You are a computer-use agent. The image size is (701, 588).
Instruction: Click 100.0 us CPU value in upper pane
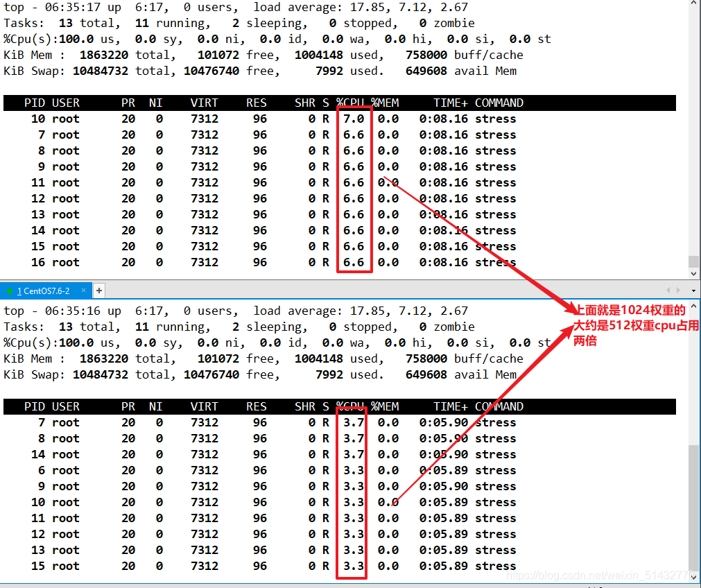pyautogui.click(x=87, y=40)
